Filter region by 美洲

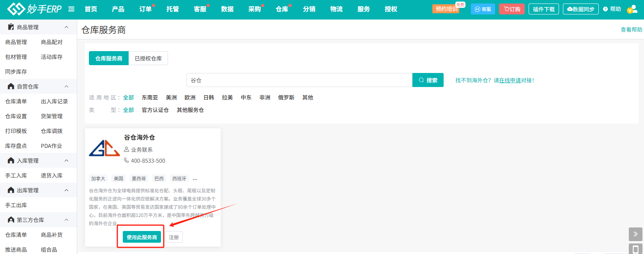coord(171,97)
